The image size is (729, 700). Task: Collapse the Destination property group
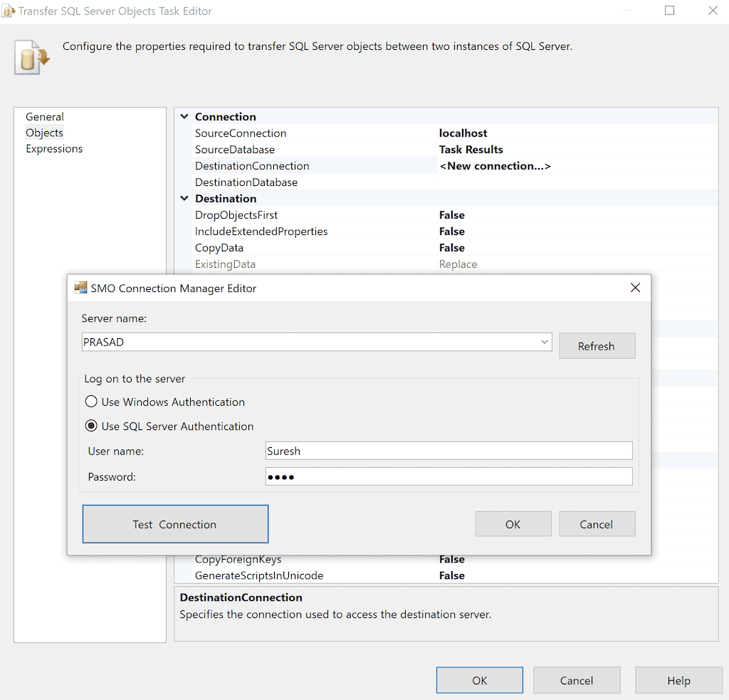coord(184,198)
